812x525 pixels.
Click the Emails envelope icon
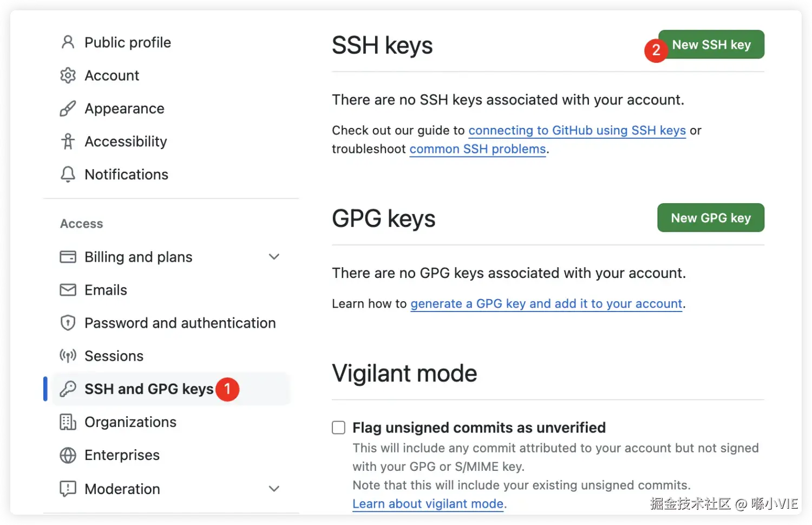(68, 290)
